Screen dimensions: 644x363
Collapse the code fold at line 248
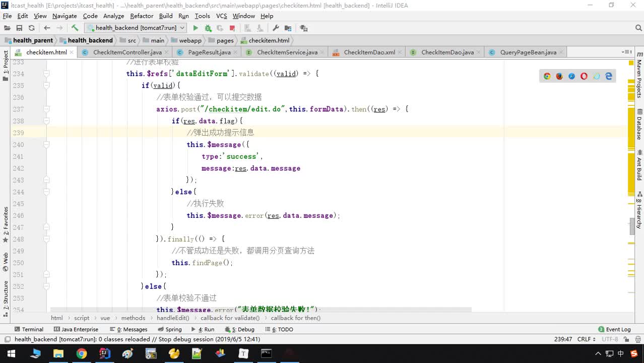tap(46, 239)
